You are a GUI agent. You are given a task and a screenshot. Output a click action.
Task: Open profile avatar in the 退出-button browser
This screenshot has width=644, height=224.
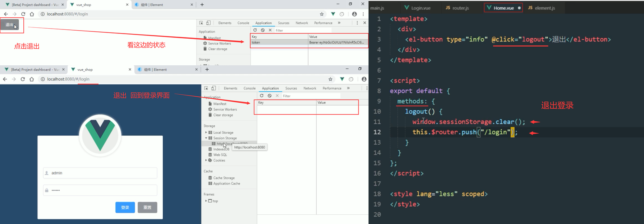tap(354, 14)
